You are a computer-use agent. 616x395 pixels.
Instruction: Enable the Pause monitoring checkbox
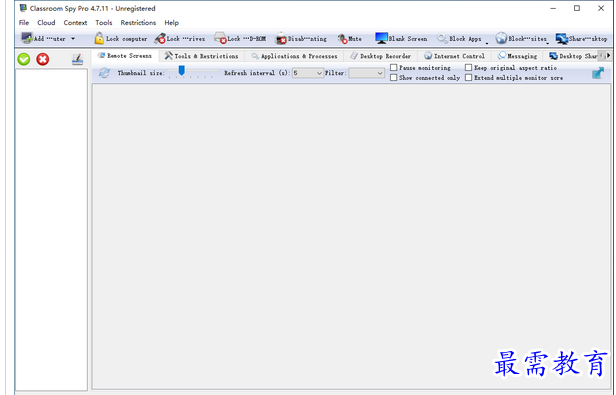pyautogui.click(x=394, y=68)
